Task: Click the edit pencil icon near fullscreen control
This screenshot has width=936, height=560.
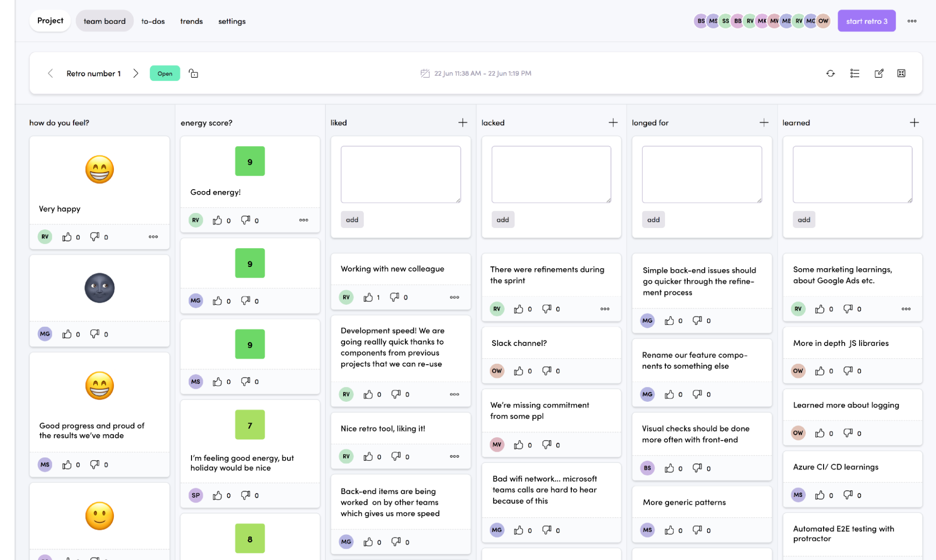Action: pyautogui.click(x=879, y=73)
